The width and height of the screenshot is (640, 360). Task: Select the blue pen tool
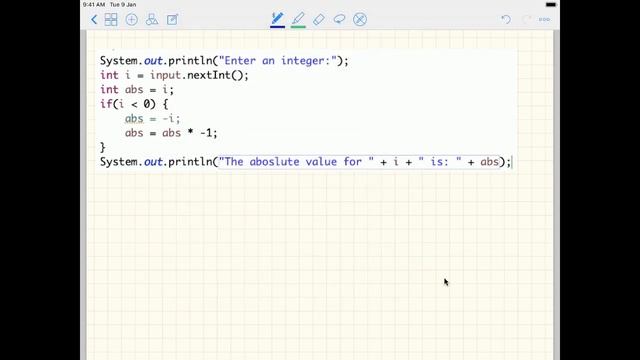[278, 18]
